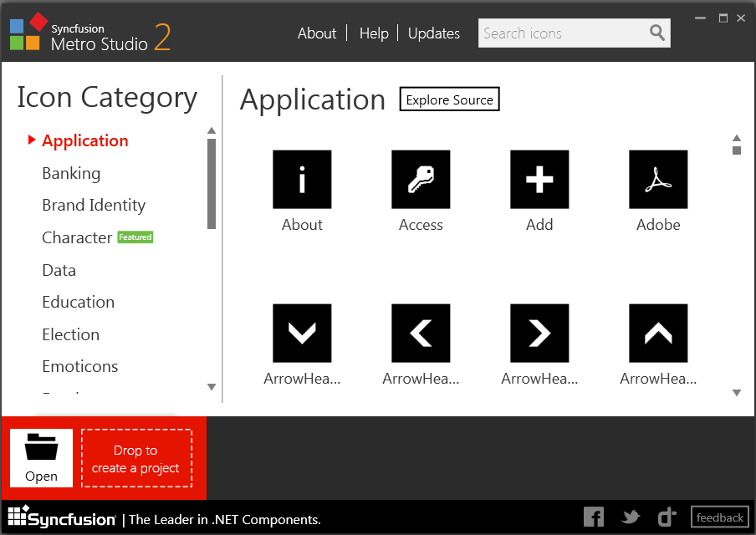
Task: Select the Election category
Action: point(70,334)
